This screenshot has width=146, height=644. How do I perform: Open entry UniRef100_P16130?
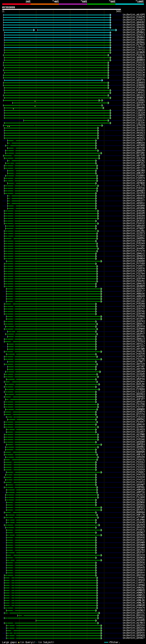133,120
